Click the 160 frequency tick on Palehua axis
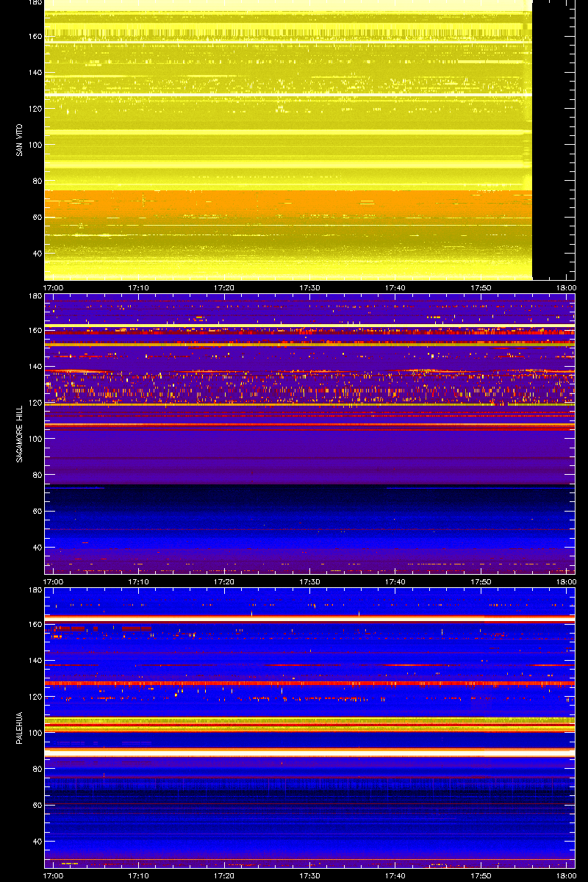 [35, 625]
